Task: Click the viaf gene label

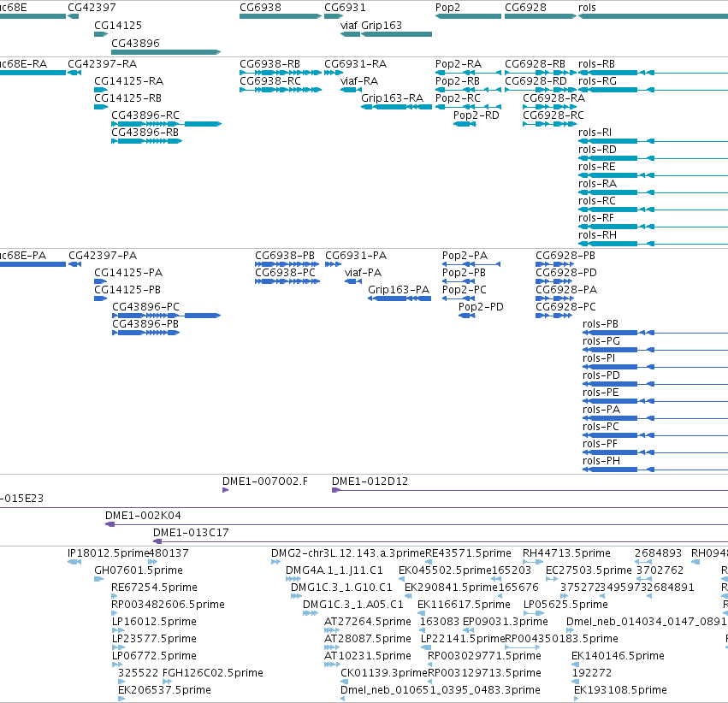Action: pyautogui.click(x=349, y=26)
